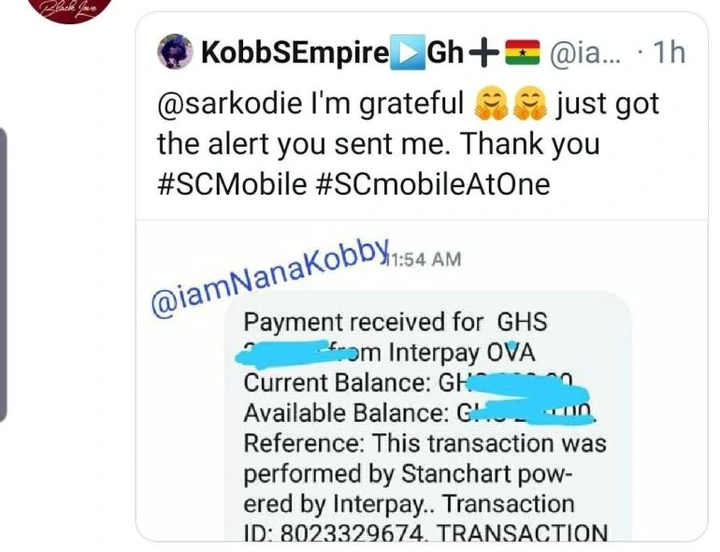
Task: Open the #SCMobile hashtag
Action: pos(232,185)
